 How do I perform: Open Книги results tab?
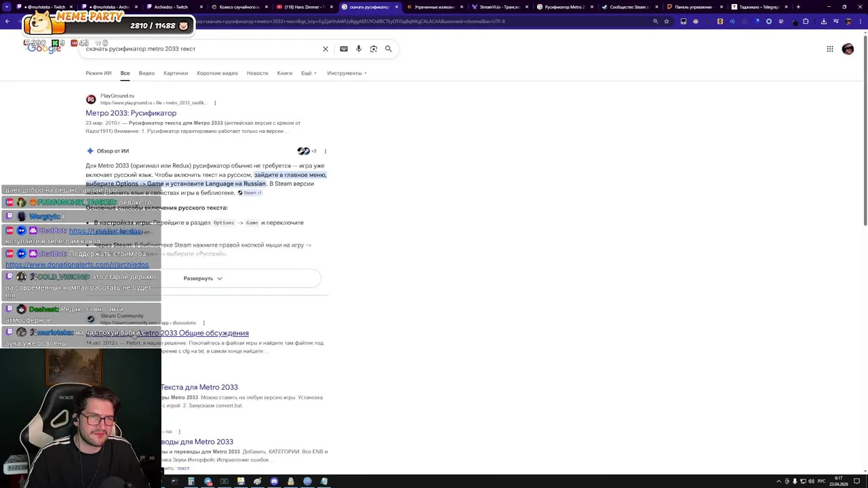pos(285,73)
